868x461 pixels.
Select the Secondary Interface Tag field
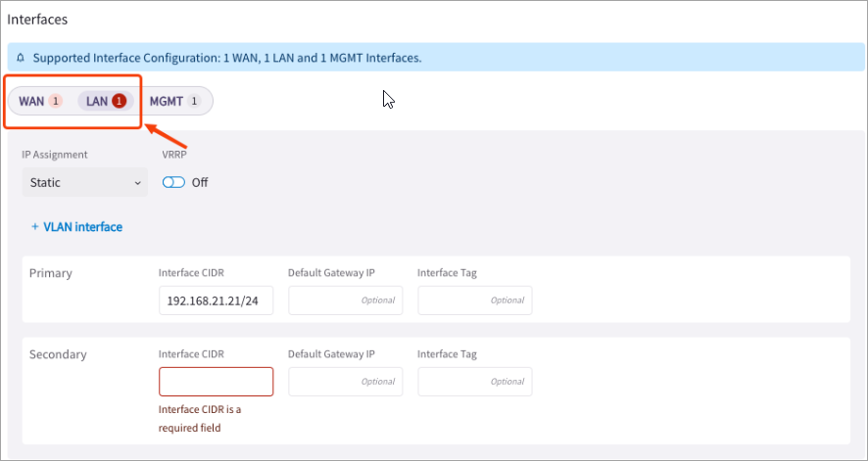tap(474, 382)
